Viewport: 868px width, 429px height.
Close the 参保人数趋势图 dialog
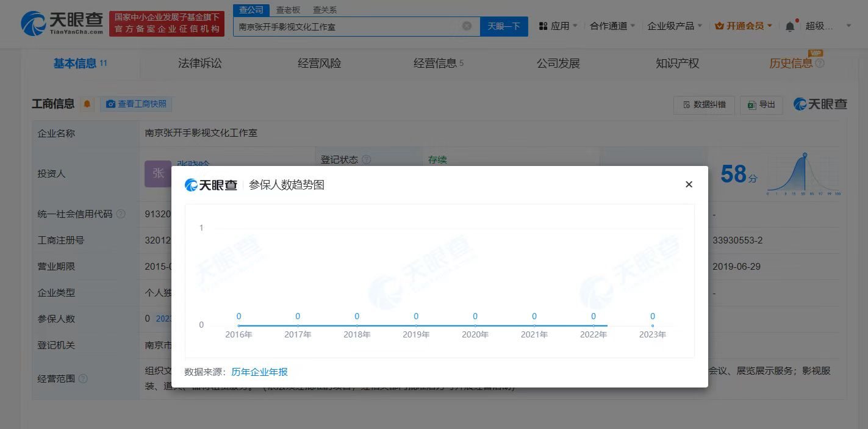coord(689,184)
